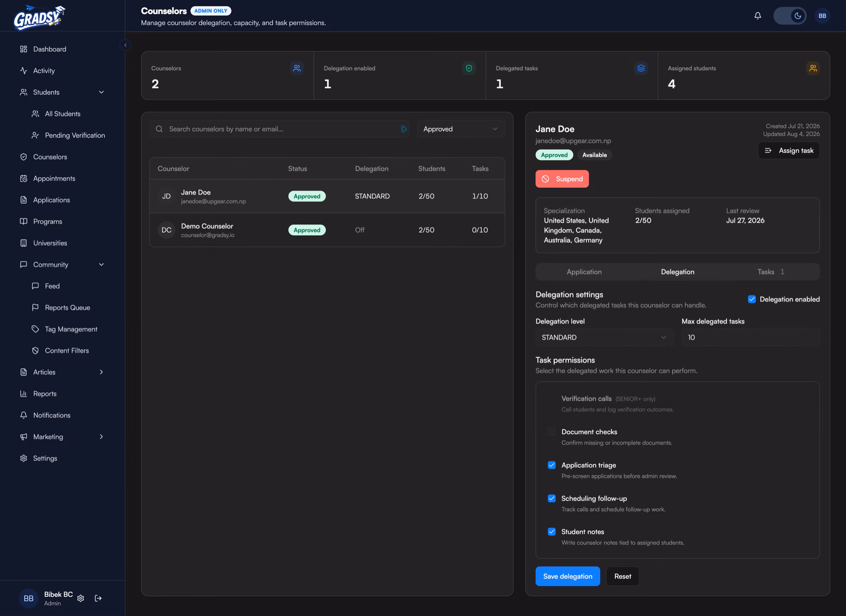Click the ADMIN ONLY badge
Screen dimensions: 846x616
coord(211,11)
